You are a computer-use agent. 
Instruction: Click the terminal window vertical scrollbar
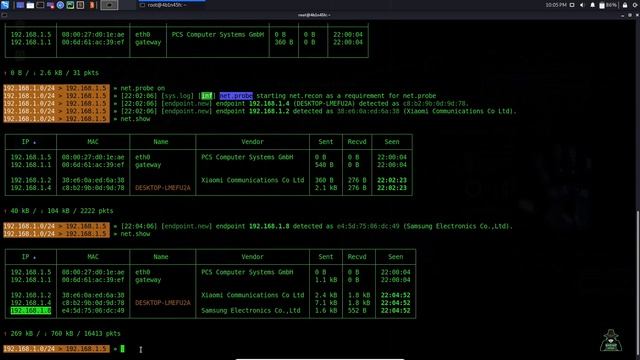coord(638,282)
